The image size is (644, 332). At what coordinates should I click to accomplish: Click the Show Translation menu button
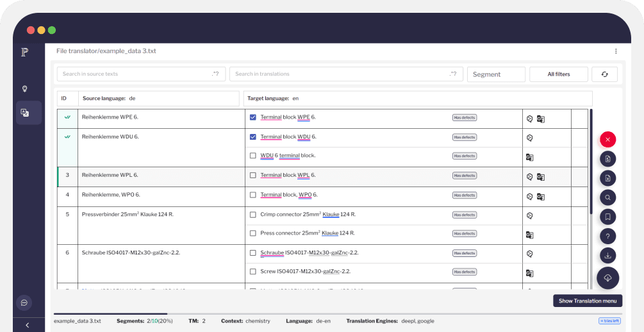point(588,301)
